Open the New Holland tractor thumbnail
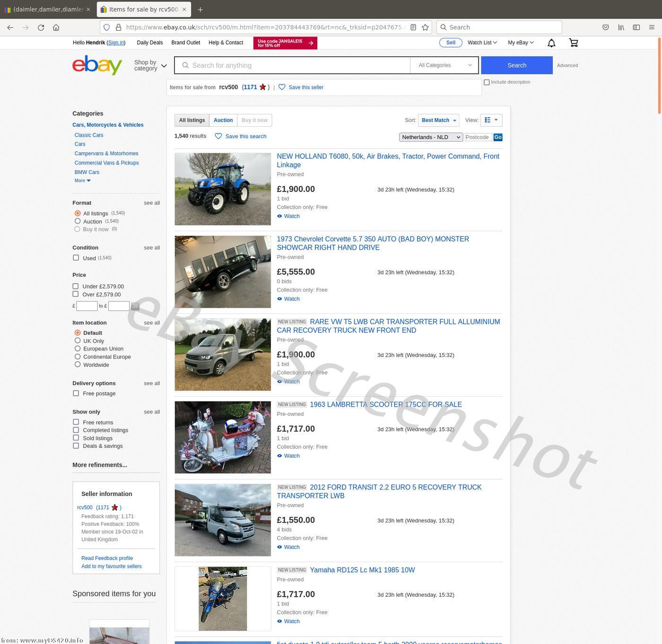 pyautogui.click(x=223, y=189)
